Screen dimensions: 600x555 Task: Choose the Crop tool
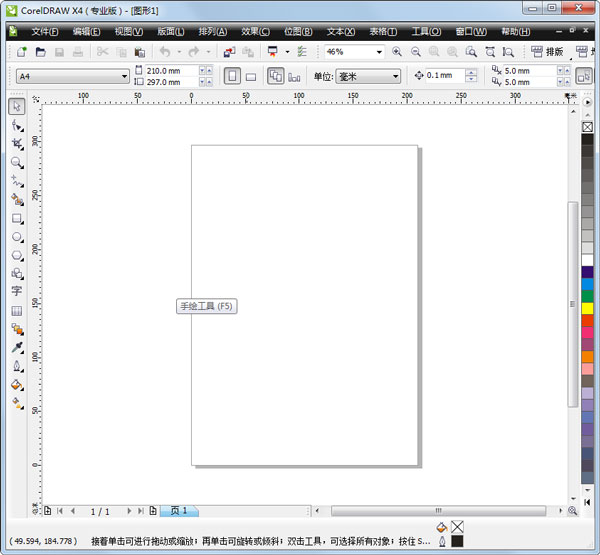click(17, 144)
